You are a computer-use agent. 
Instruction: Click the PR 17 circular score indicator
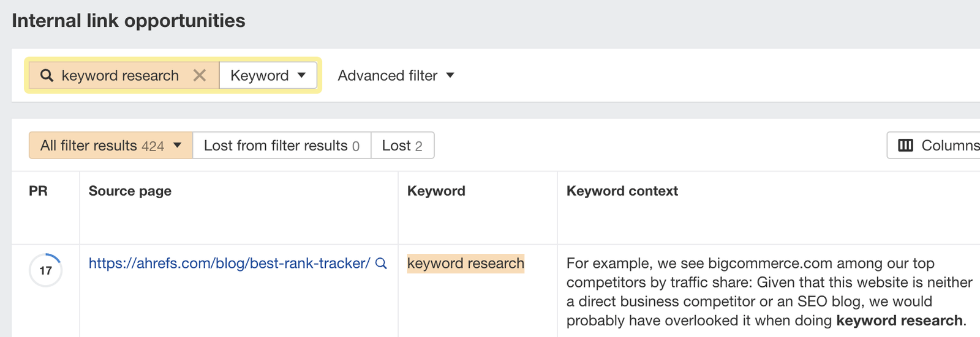tap(46, 270)
